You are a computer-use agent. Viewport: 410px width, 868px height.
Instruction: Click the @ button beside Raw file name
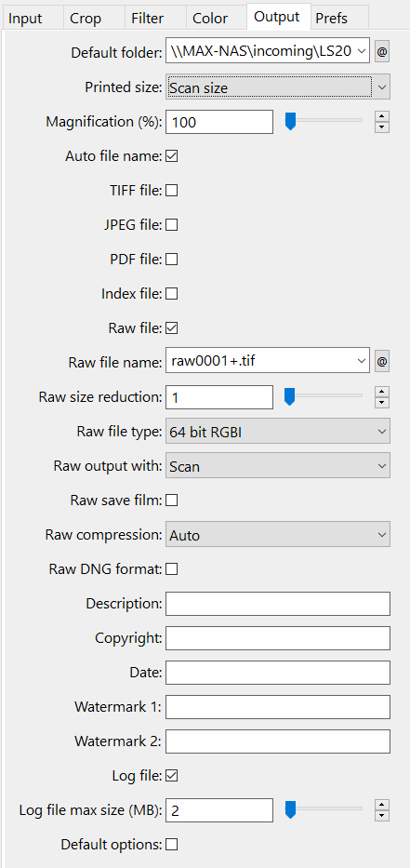pos(382,362)
